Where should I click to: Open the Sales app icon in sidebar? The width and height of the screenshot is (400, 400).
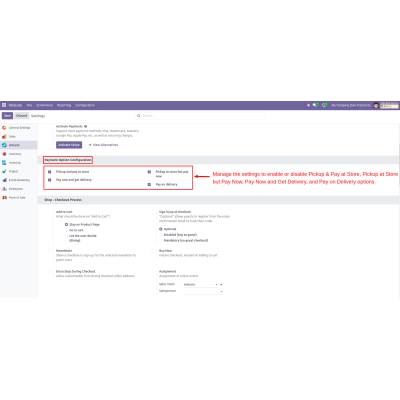(x=4, y=136)
